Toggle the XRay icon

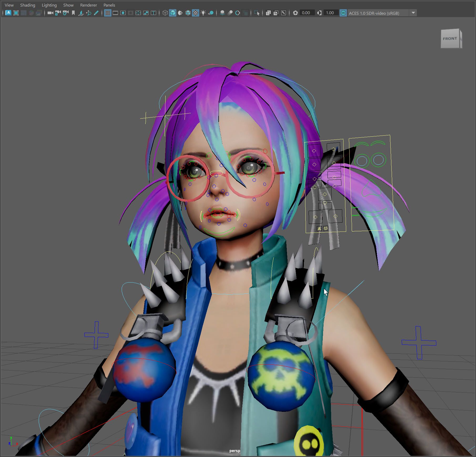pos(268,13)
